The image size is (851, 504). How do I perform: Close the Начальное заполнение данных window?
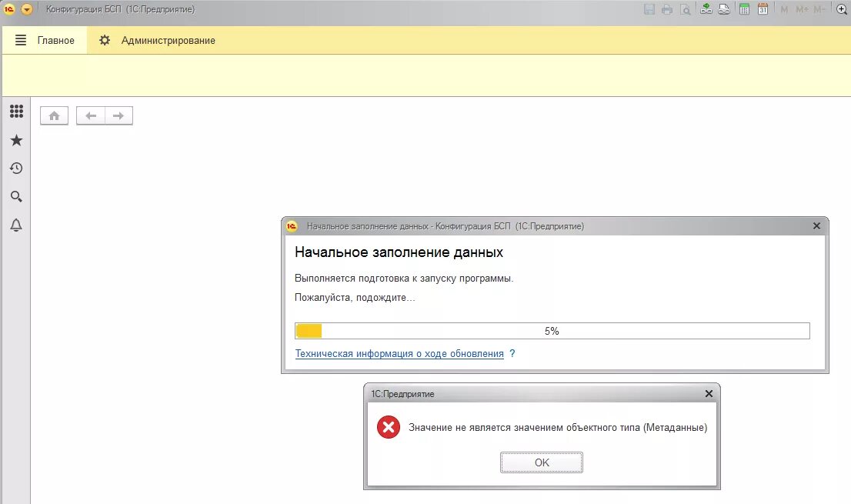(817, 225)
